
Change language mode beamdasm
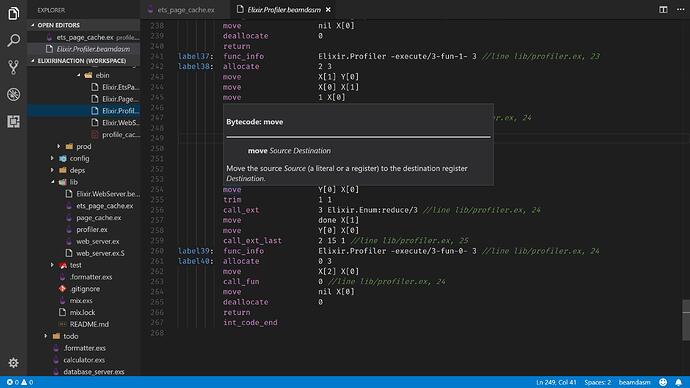(634, 382)
